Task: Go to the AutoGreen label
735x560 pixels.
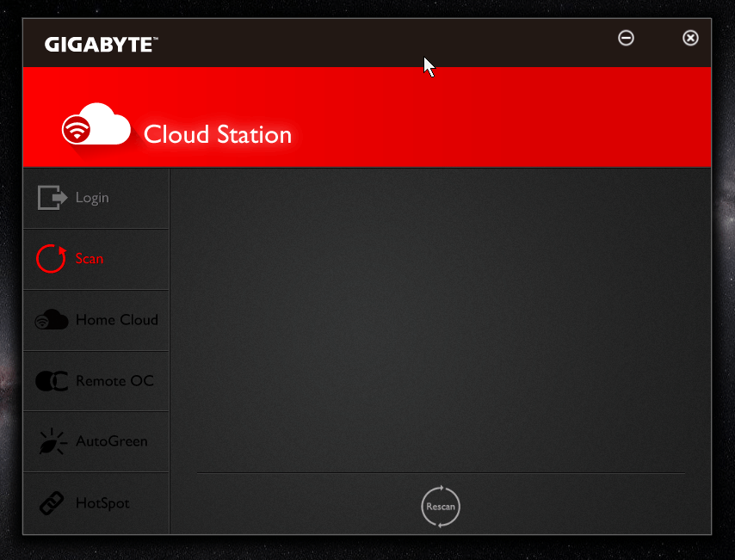Action: 112,441
